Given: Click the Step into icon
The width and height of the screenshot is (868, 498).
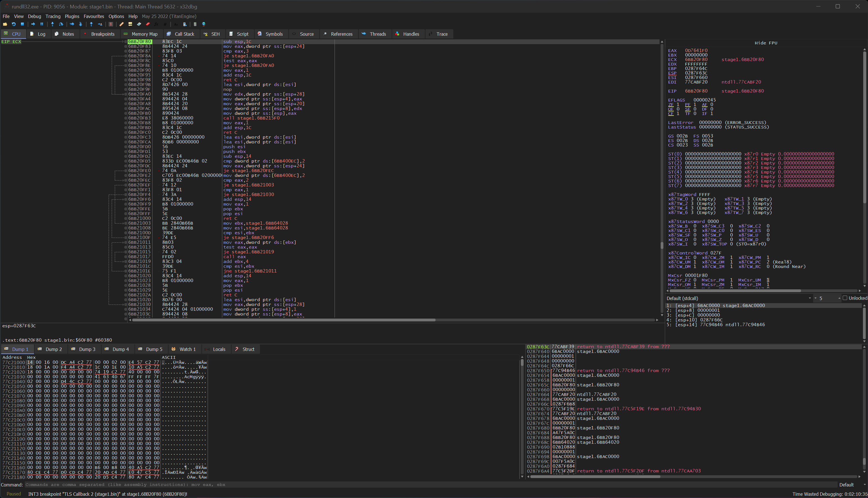Looking at the screenshot, I should click(52, 24).
